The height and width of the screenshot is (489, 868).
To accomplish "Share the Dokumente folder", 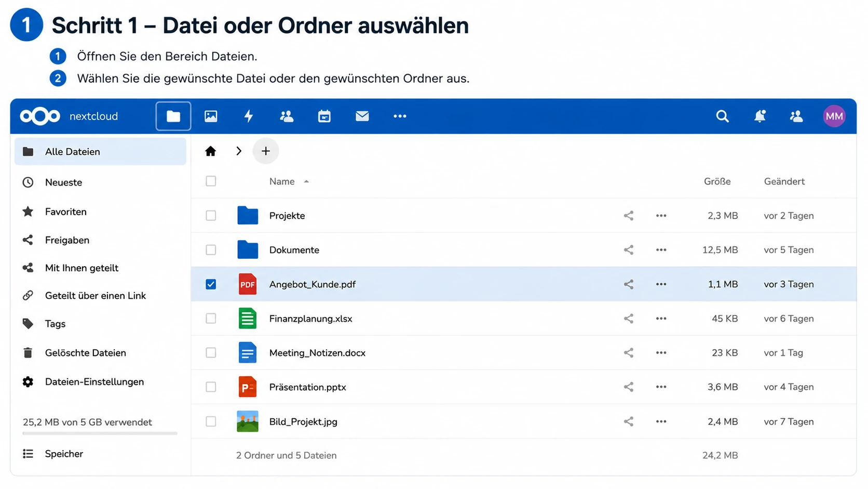I will pyautogui.click(x=629, y=250).
